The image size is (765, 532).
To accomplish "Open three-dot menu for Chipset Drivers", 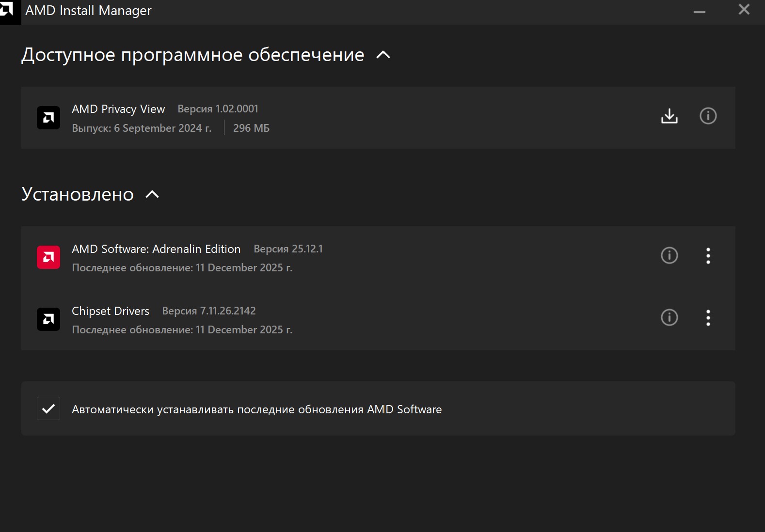I will [708, 317].
